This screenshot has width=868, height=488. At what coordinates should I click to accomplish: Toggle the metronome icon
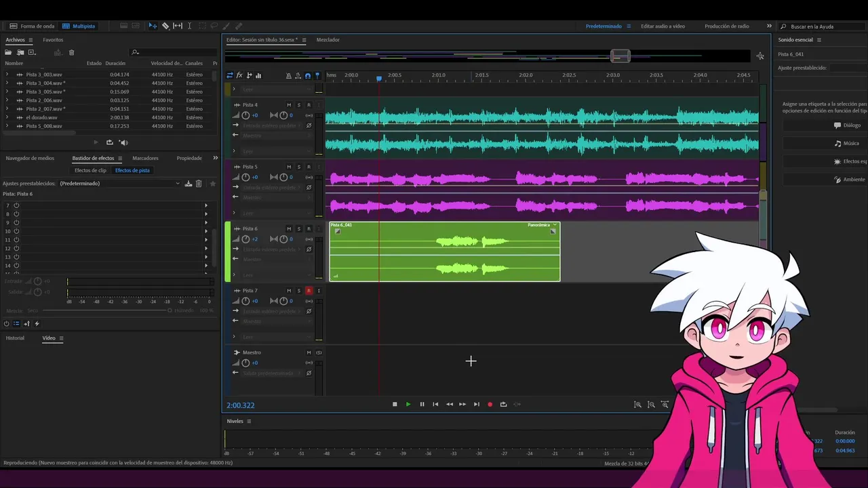point(289,75)
